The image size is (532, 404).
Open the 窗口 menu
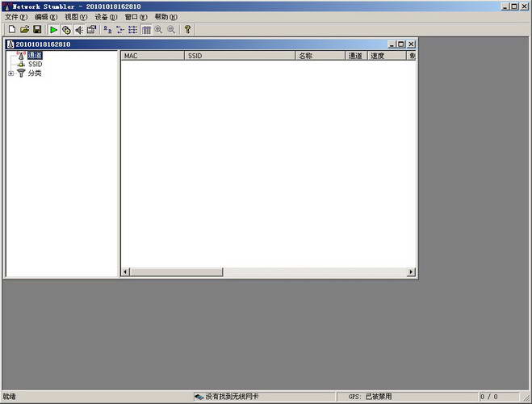click(x=136, y=17)
